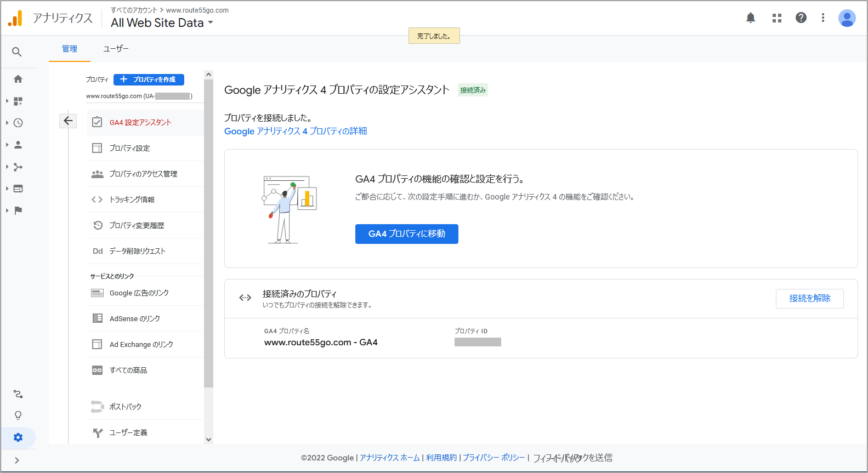
Task: Open Admin gear icon
Action: click(x=18, y=437)
